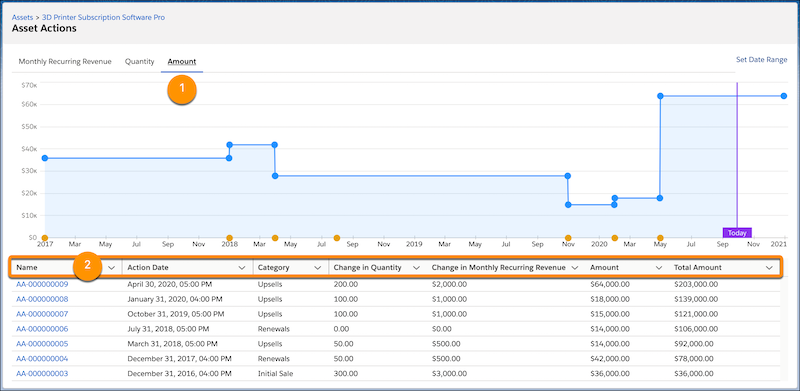Click the Set Date Range link
This screenshot has width=800, height=391.
[x=761, y=60]
